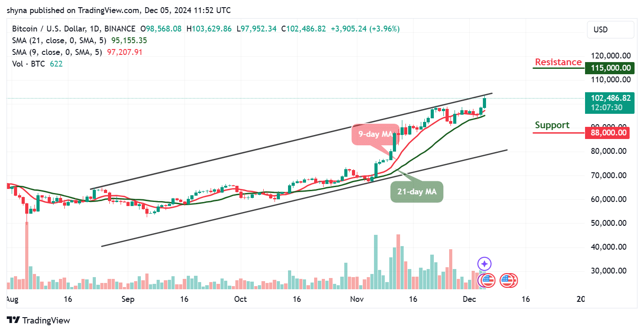Image resolution: width=644 pixels, height=332 pixels.
Task: Open the TradingView logo at bottom left
Action: [x=39, y=320]
